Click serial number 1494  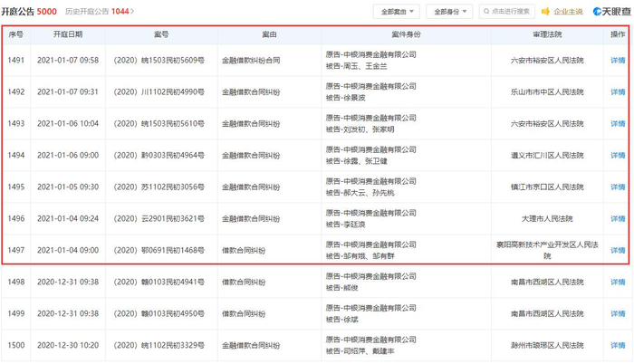[x=16, y=156]
